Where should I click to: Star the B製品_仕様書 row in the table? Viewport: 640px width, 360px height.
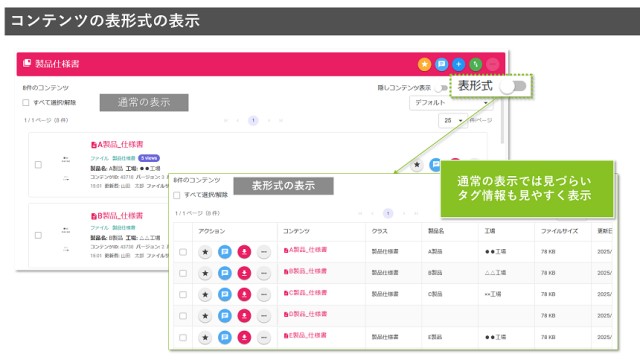click(x=205, y=273)
